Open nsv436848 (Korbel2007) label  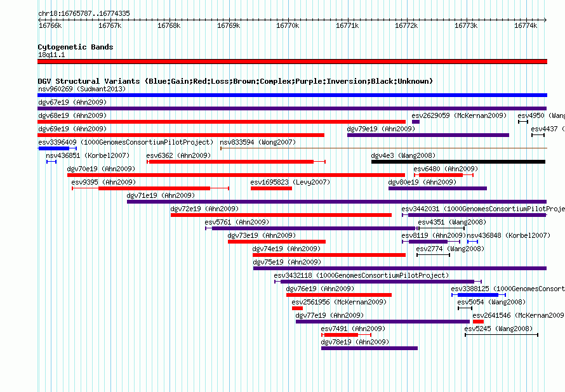point(508,235)
